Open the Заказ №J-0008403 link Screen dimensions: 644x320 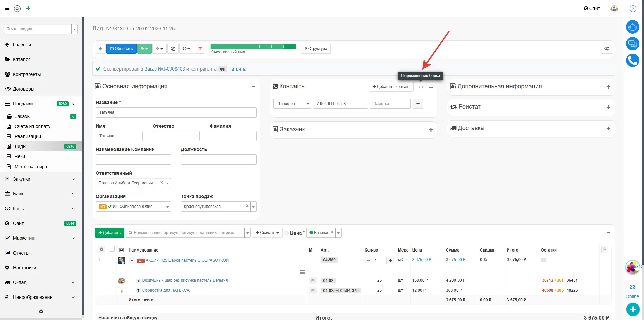point(165,69)
